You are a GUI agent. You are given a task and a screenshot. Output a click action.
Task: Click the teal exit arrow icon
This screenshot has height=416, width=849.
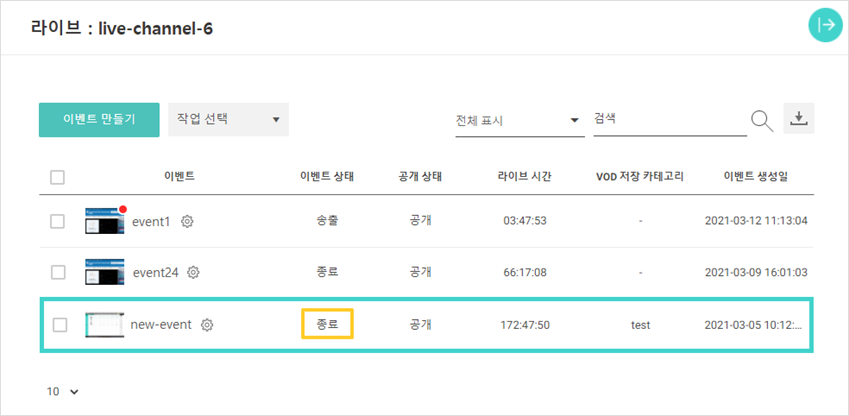coord(825,26)
